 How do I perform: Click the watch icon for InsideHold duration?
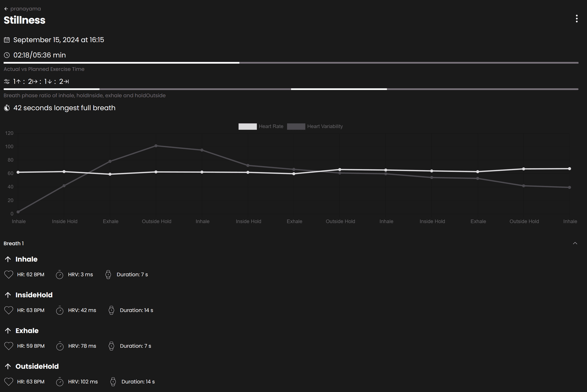111,310
